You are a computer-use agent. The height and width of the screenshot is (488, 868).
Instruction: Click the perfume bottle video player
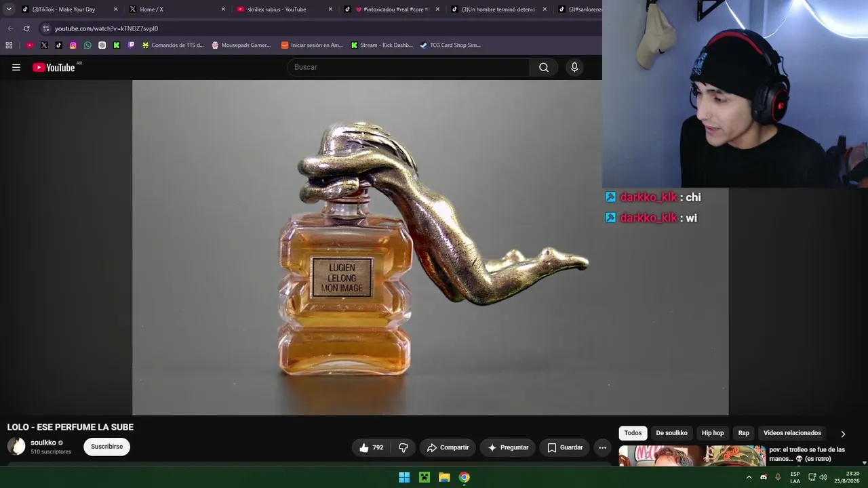tap(430, 247)
